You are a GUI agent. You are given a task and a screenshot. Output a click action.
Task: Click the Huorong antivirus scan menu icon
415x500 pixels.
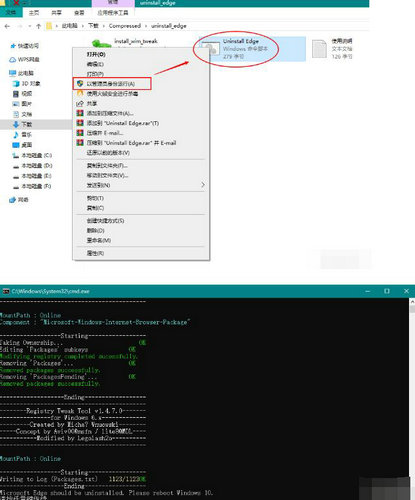pyautogui.click(x=80, y=94)
